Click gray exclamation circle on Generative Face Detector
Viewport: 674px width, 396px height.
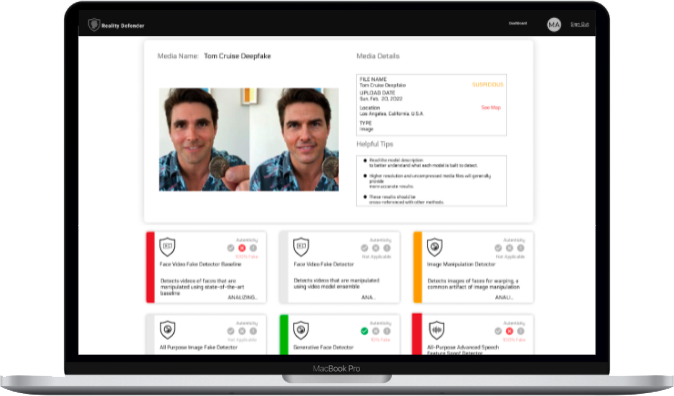click(387, 331)
